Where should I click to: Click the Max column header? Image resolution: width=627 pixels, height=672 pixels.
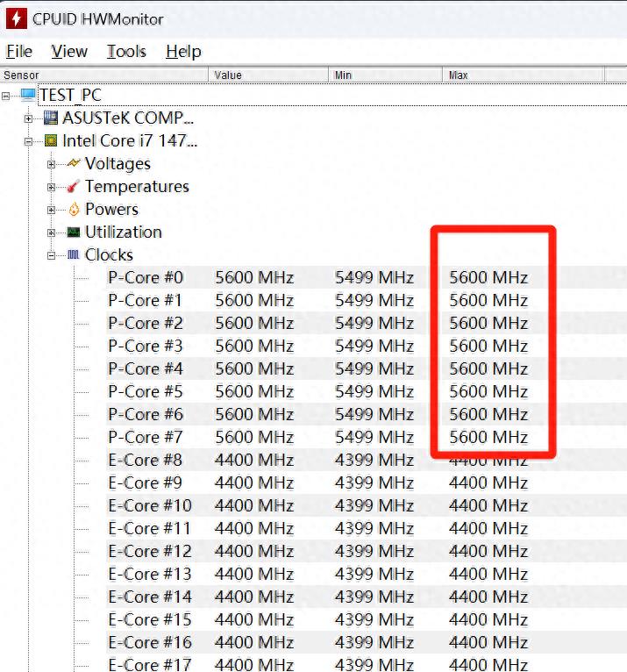pyautogui.click(x=524, y=75)
